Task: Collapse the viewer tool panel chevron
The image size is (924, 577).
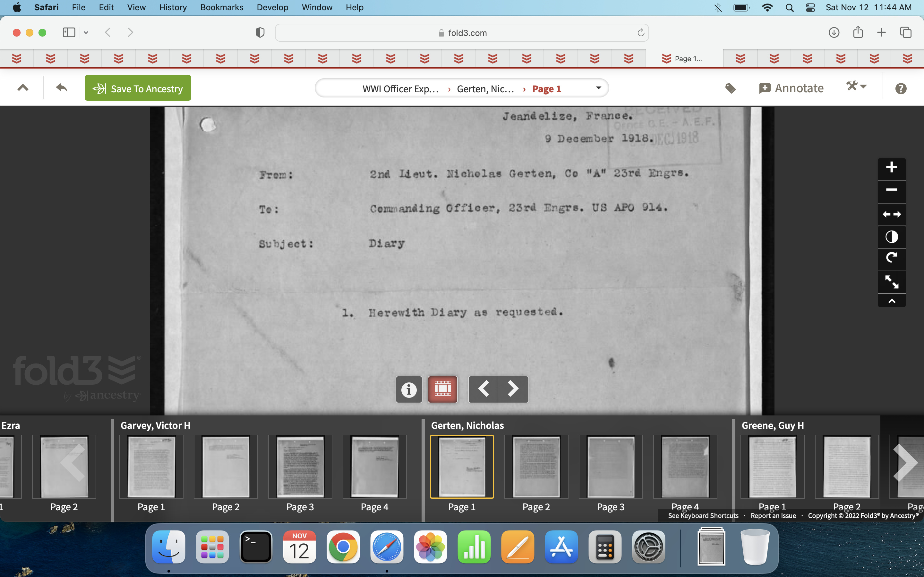Action: pos(891,301)
